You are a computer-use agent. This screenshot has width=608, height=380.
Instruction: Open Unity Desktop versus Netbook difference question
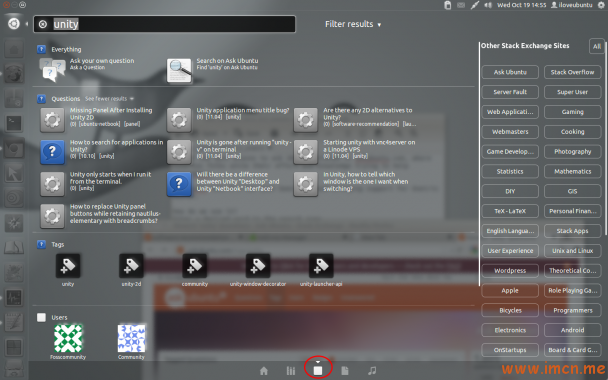tap(223, 183)
